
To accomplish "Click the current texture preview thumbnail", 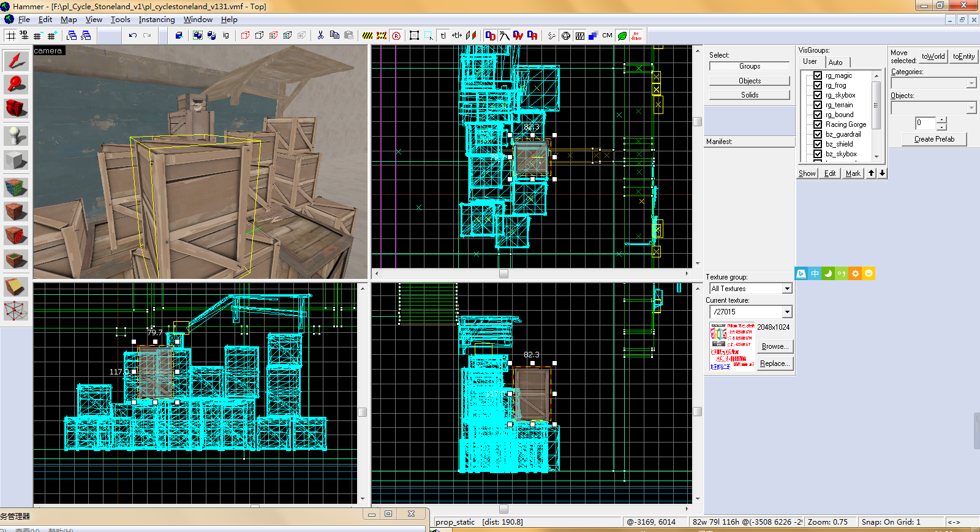I will [x=732, y=347].
